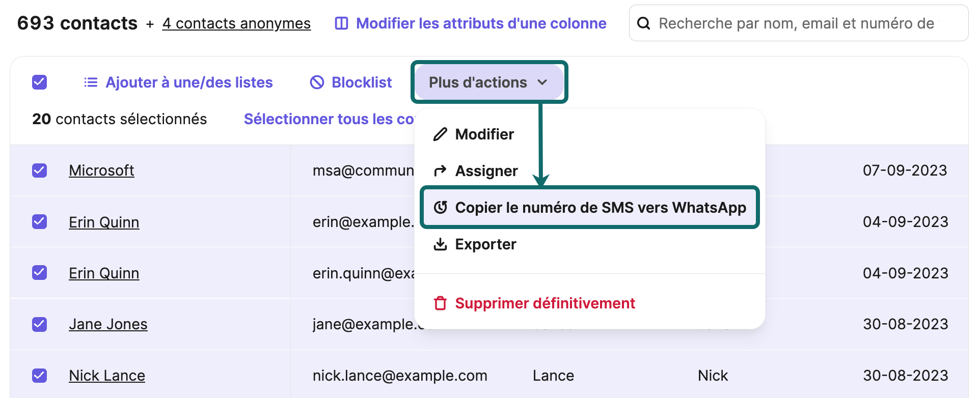980x398 pixels.
Task: Click the SMS-to-WhatsApp copy icon
Action: pyautogui.click(x=441, y=207)
